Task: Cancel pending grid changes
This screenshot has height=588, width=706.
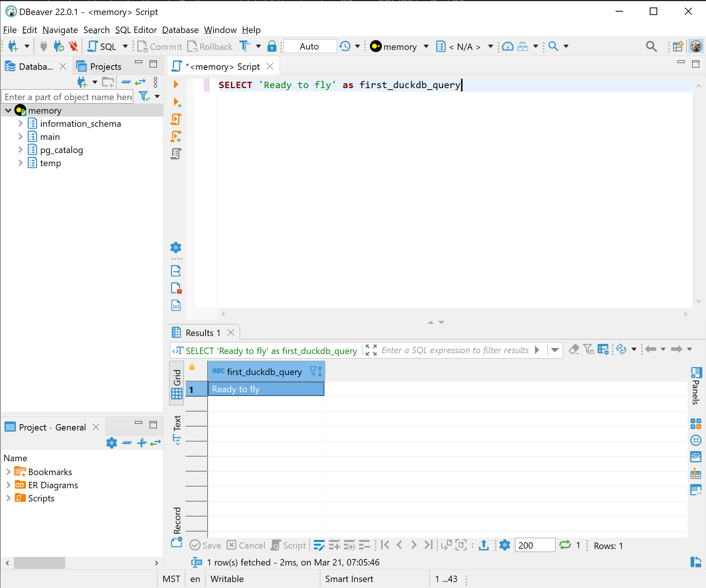Action: [246, 545]
